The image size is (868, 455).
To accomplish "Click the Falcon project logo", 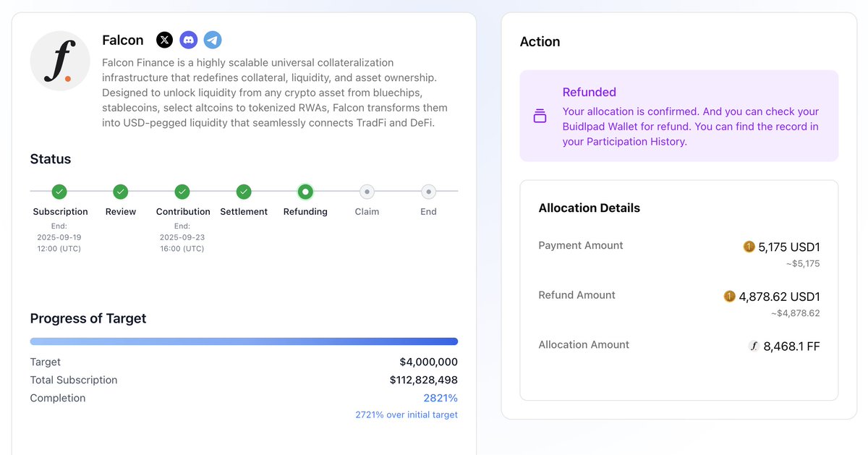I will [x=60, y=61].
